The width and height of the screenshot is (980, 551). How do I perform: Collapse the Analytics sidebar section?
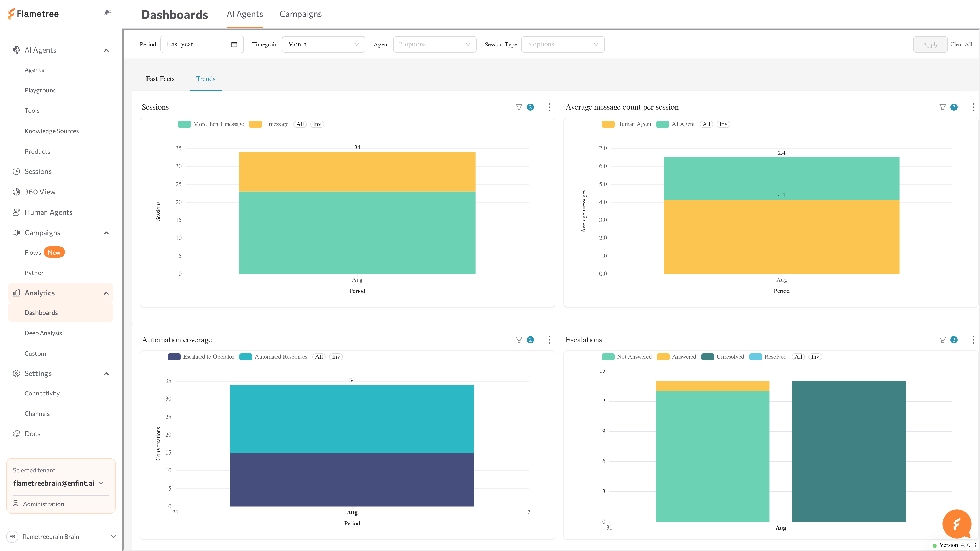(x=106, y=293)
